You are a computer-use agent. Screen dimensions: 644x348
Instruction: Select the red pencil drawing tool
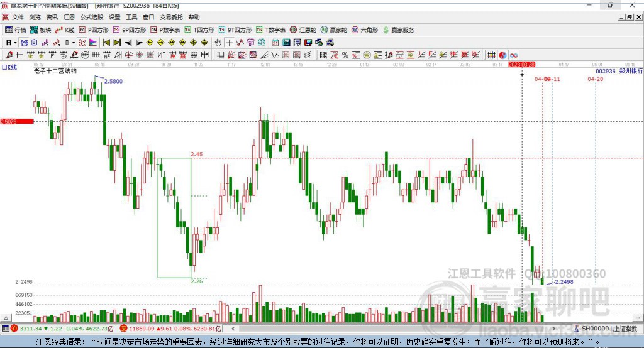point(9,55)
